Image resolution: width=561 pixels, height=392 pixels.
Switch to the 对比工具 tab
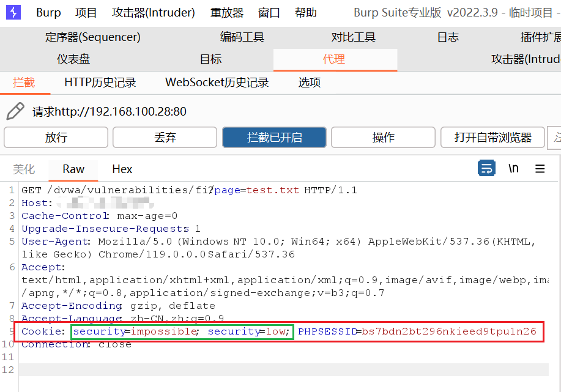[x=354, y=37]
